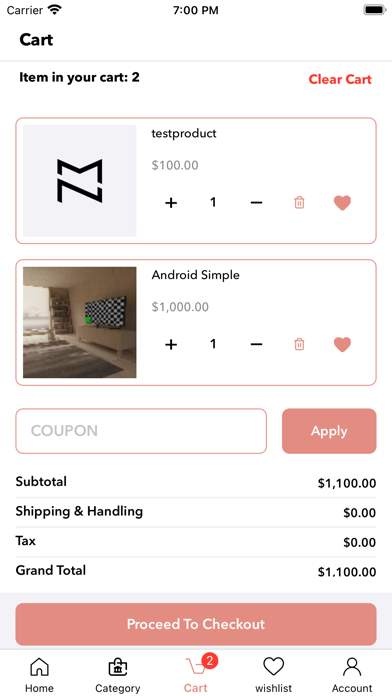The height and width of the screenshot is (696, 392).
Task: Decrease testproduct quantity with minus icon
Action: (256, 203)
